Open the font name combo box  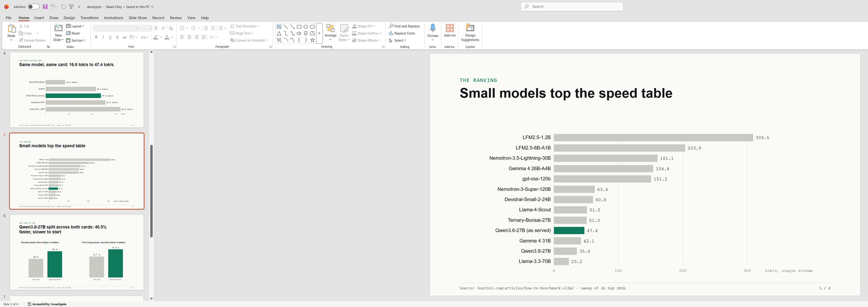click(x=116, y=28)
